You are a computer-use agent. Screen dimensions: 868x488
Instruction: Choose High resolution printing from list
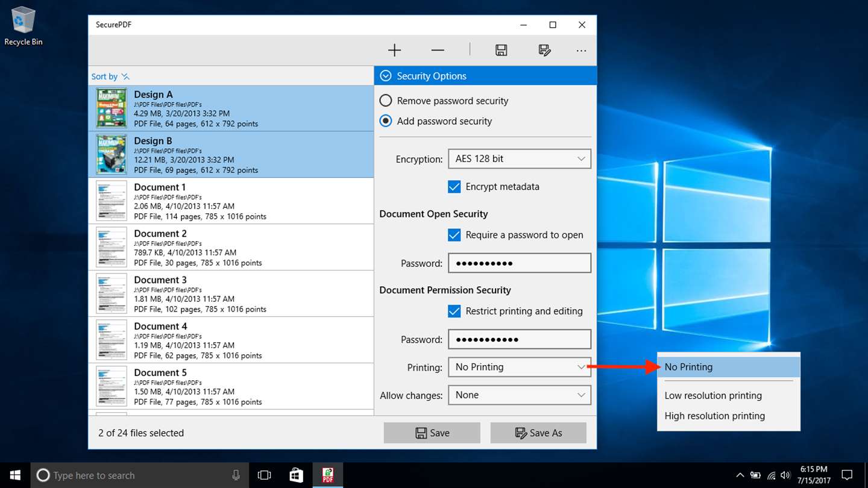(x=714, y=416)
